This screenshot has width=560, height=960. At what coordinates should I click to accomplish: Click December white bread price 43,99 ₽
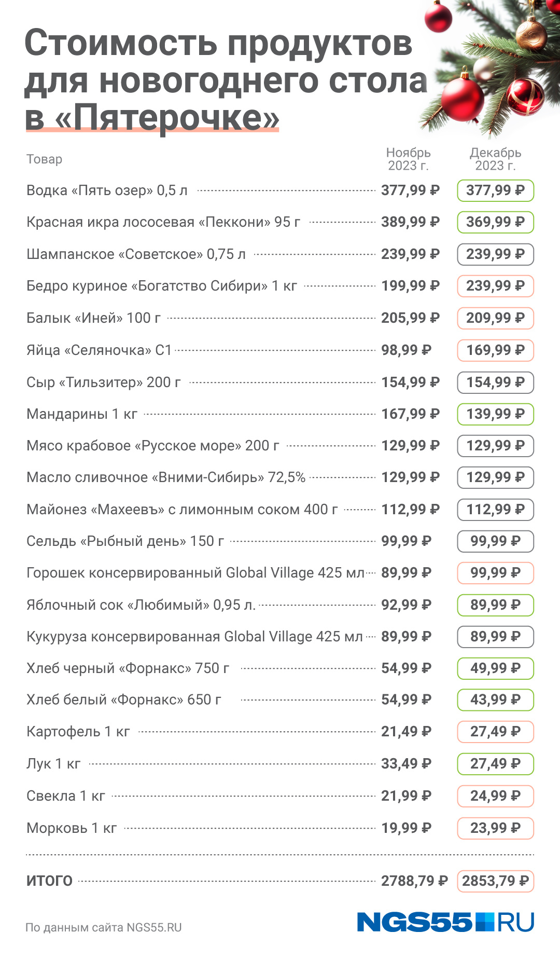click(x=495, y=700)
